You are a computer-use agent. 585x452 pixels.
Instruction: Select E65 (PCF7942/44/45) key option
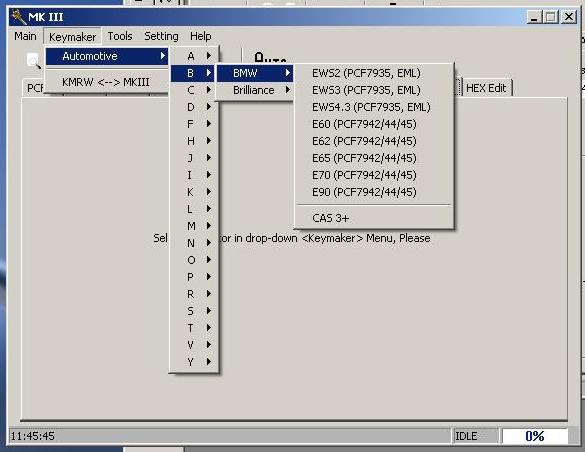[364, 158]
